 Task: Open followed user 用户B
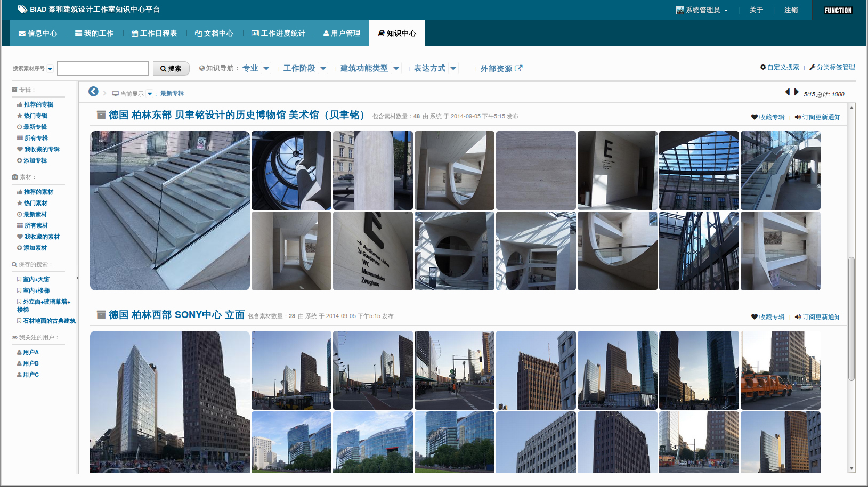pos(28,363)
